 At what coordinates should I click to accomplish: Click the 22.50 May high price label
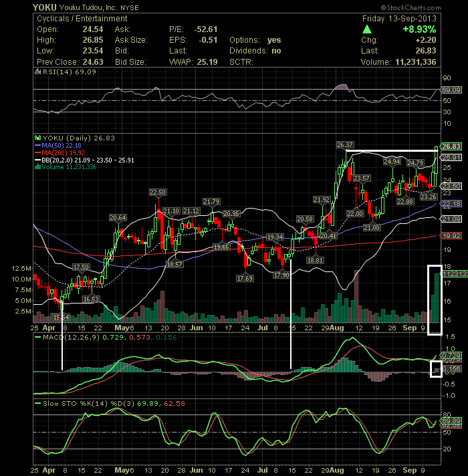[158, 193]
